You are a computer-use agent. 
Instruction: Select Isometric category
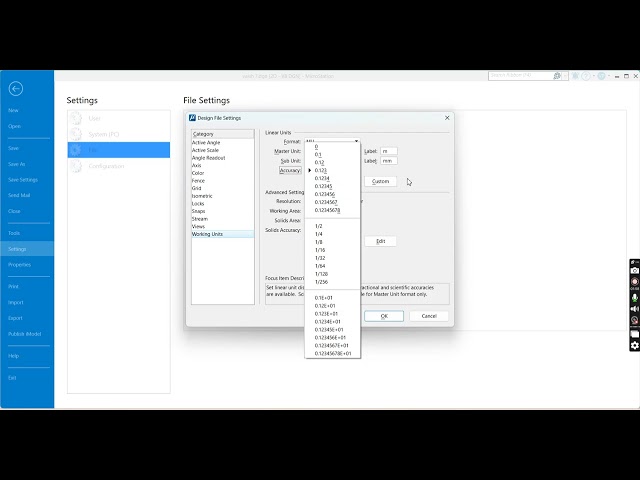tap(222, 196)
